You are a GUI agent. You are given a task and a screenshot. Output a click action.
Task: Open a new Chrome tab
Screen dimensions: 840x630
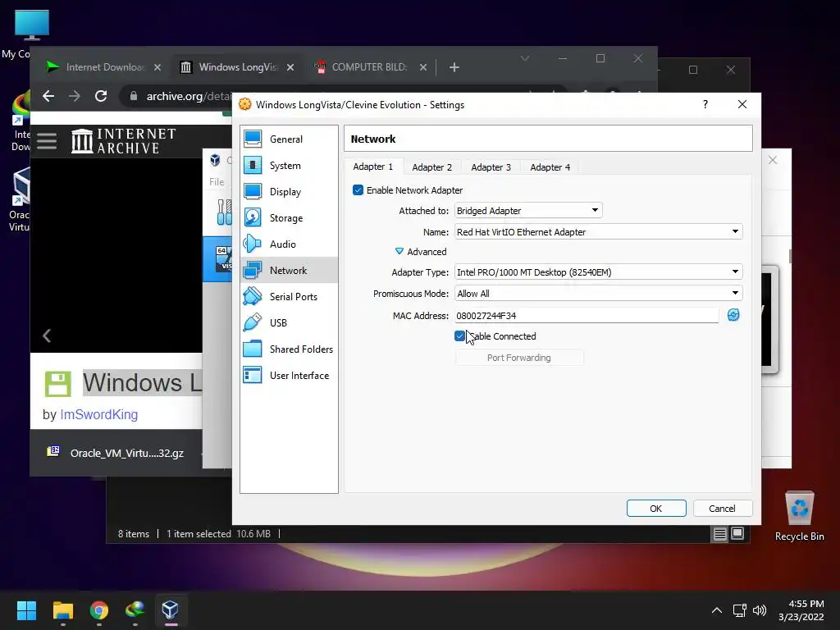pyautogui.click(x=454, y=67)
